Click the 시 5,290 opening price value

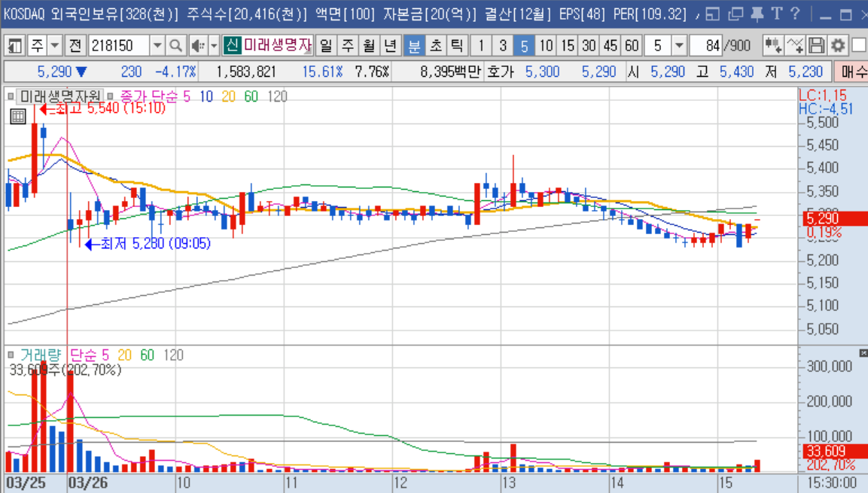coord(668,72)
